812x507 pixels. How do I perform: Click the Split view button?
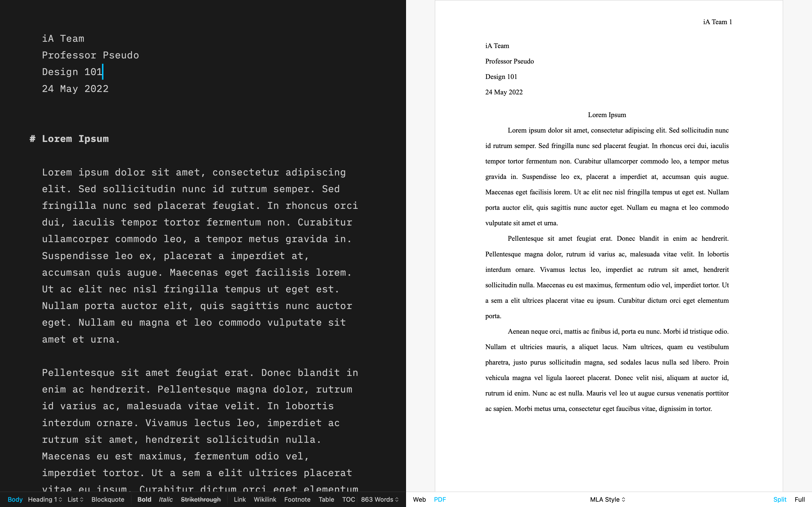(x=780, y=500)
